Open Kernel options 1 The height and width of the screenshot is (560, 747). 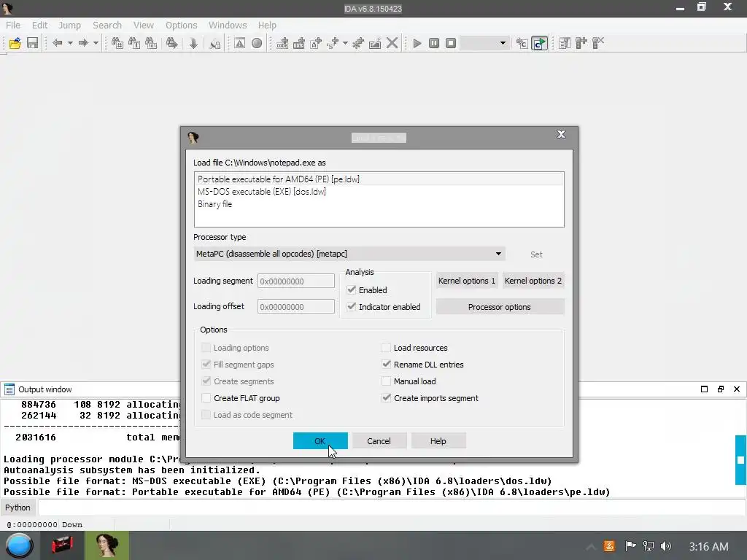pos(467,281)
